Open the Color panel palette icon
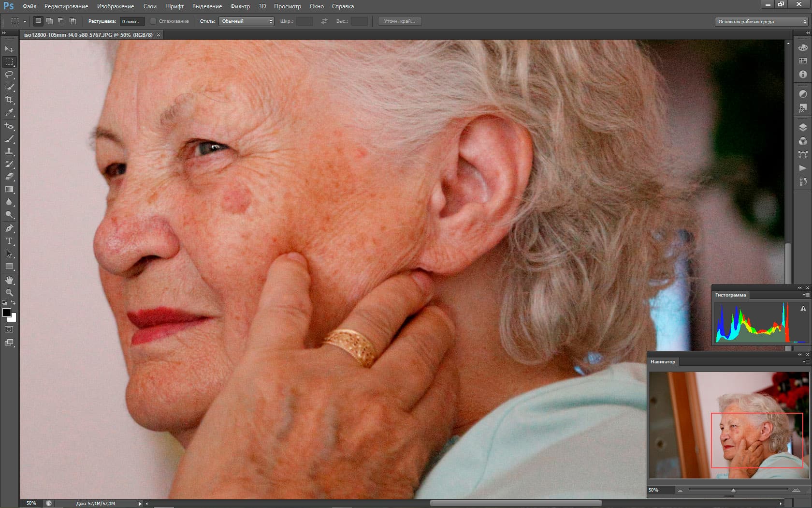Viewport: 812px width, 508px height. click(802, 47)
